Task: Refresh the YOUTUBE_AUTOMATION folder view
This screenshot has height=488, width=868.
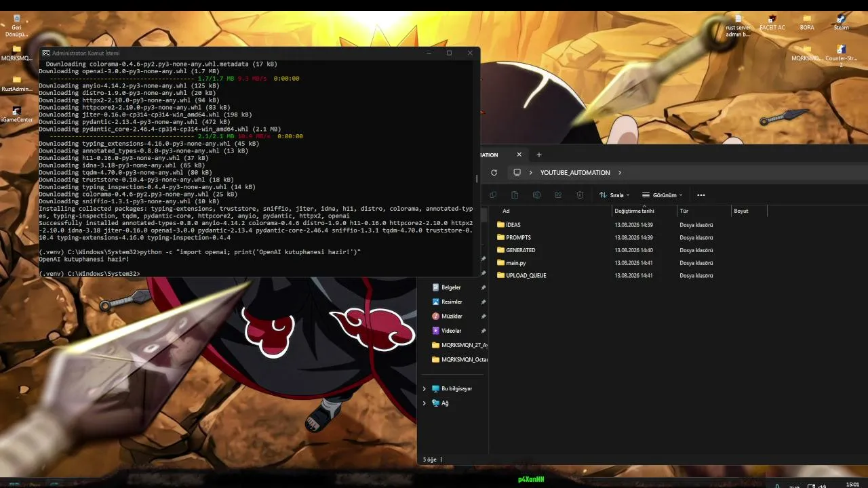Action: point(494,173)
